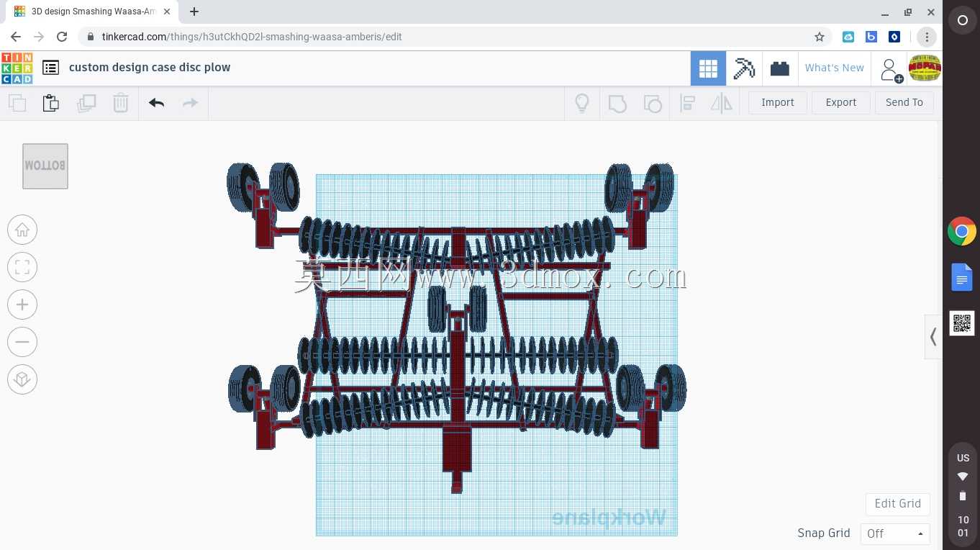The height and width of the screenshot is (550, 980).
Task: Open the designs list icon
Action: pyautogui.click(x=50, y=68)
